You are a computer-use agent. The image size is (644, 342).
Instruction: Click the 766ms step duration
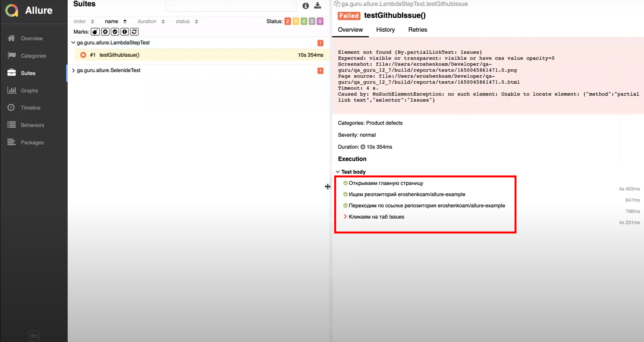click(x=632, y=211)
